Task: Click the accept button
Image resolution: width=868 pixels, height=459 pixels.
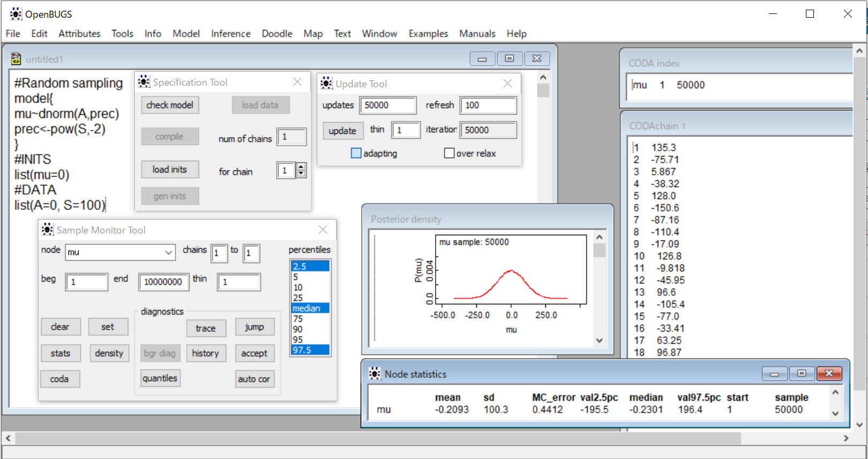Action: pyautogui.click(x=255, y=353)
